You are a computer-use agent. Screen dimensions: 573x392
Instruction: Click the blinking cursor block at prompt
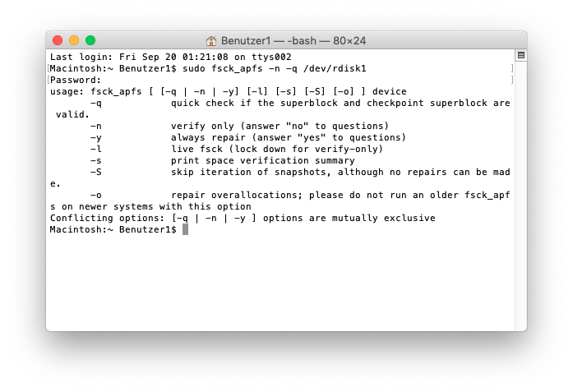pyautogui.click(x=186, y=229)
